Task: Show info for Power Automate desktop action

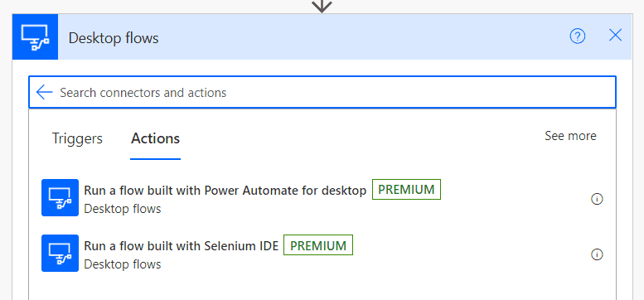Action: point(597,200)
